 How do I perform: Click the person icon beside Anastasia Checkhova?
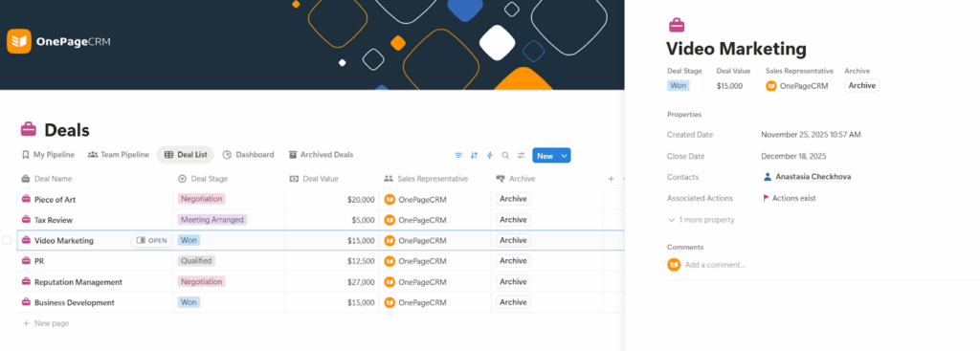(768, 177)
